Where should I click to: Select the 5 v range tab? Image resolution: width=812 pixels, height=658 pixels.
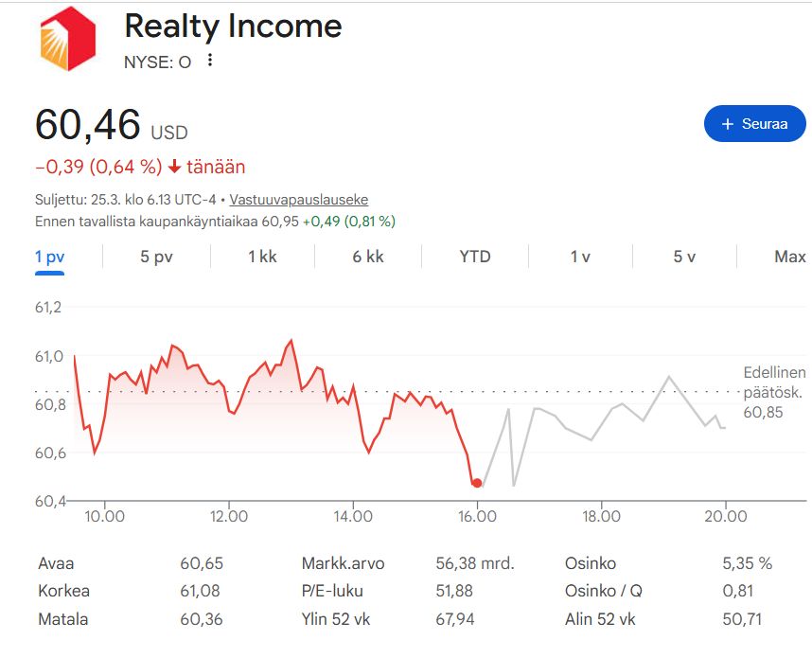tap(684, 257)
